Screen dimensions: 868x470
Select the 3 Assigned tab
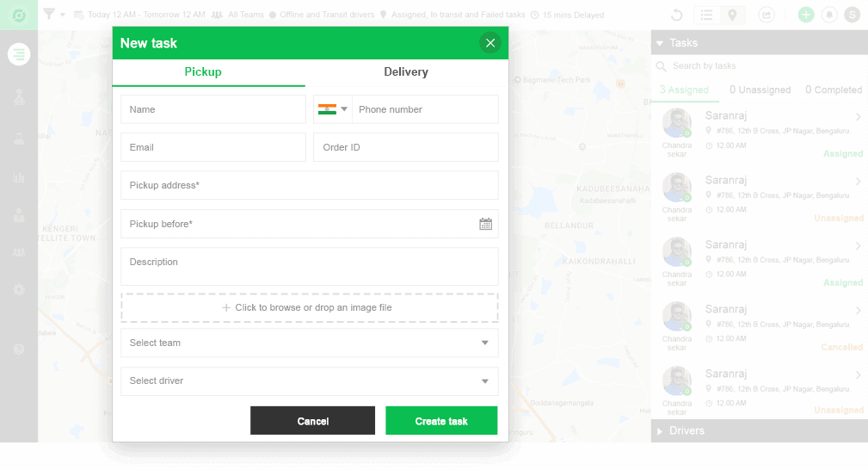point(684,90)
